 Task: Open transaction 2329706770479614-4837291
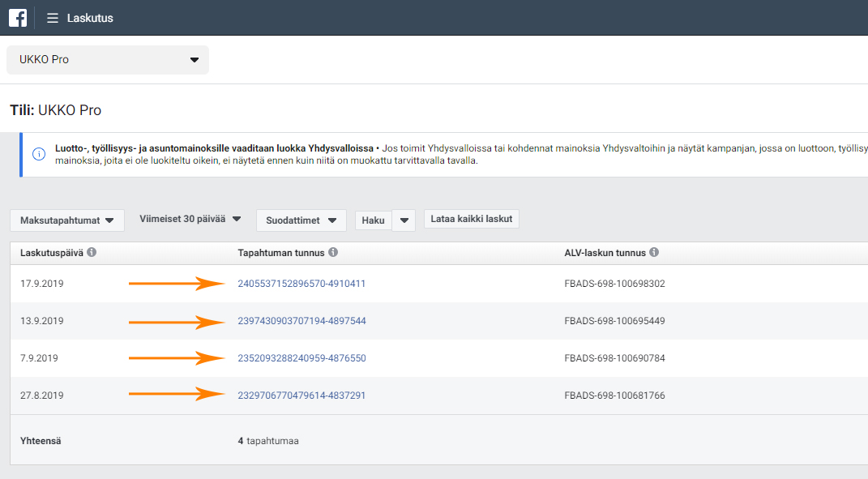tap(301, 396)
